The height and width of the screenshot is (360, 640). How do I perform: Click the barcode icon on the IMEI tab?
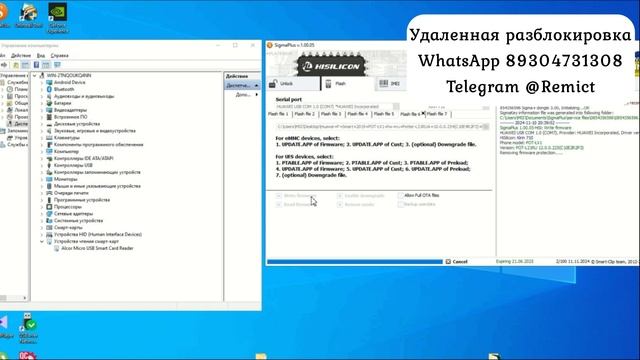coord(384,83)
